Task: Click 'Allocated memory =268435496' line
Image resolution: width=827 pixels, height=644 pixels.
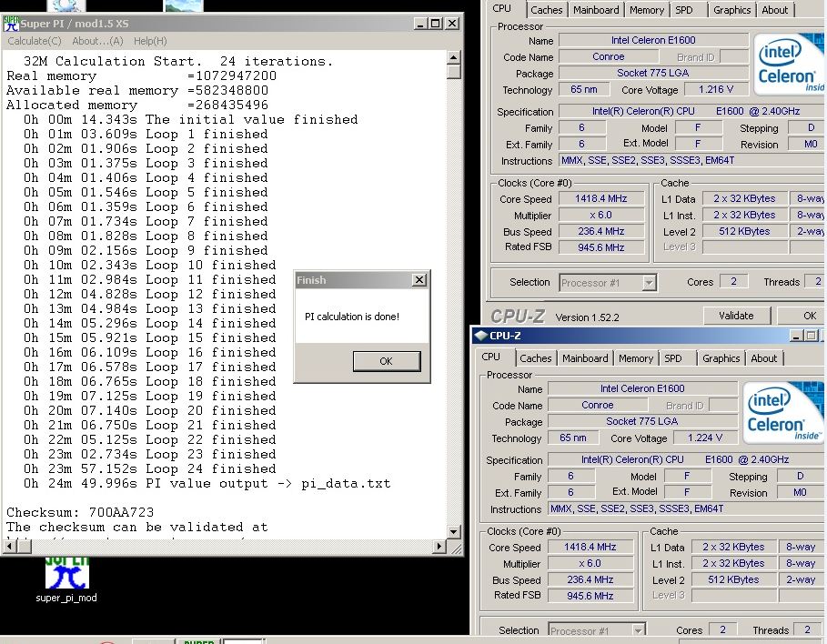Action: click(x=137, y=105)
